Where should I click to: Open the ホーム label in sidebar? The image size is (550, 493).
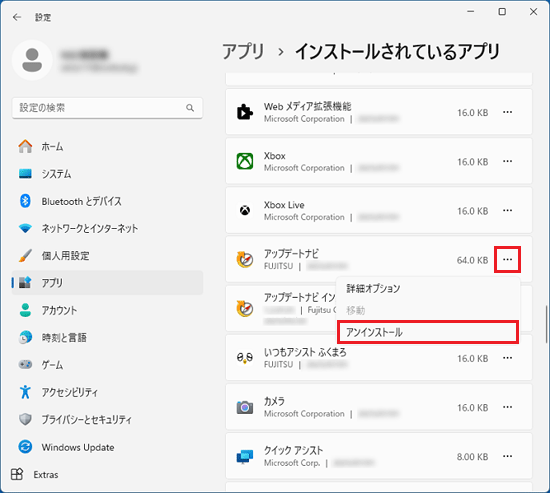(x=52, y=147)
